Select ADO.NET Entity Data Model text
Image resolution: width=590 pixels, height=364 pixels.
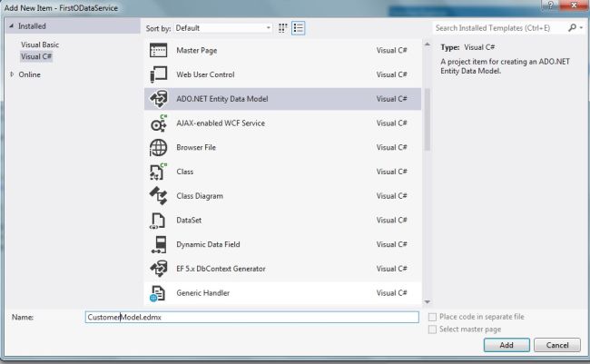click(222, 99)
